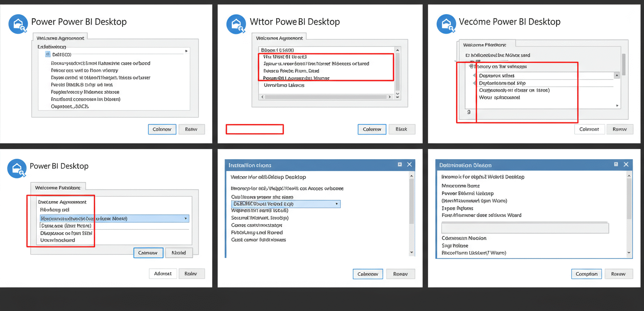Click the right arrow at the end of the 'Dal1600)' row
The image size is (644, 311).
click(x=186, y=51)
